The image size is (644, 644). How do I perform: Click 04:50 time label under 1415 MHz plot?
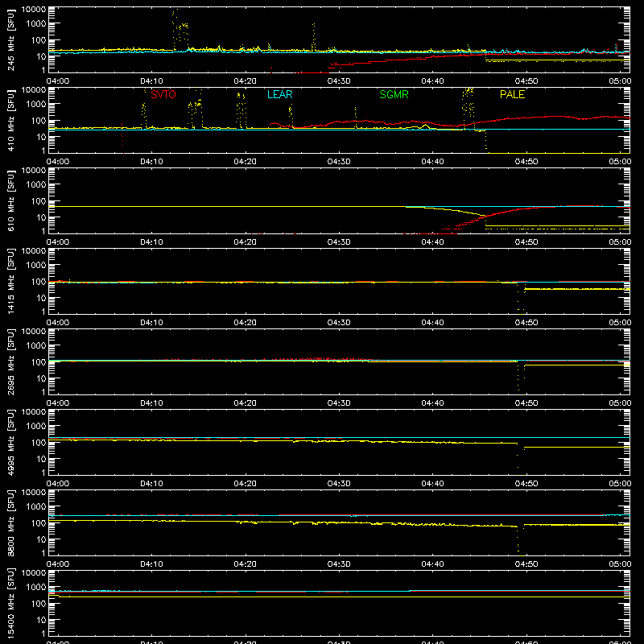(526, 323)
